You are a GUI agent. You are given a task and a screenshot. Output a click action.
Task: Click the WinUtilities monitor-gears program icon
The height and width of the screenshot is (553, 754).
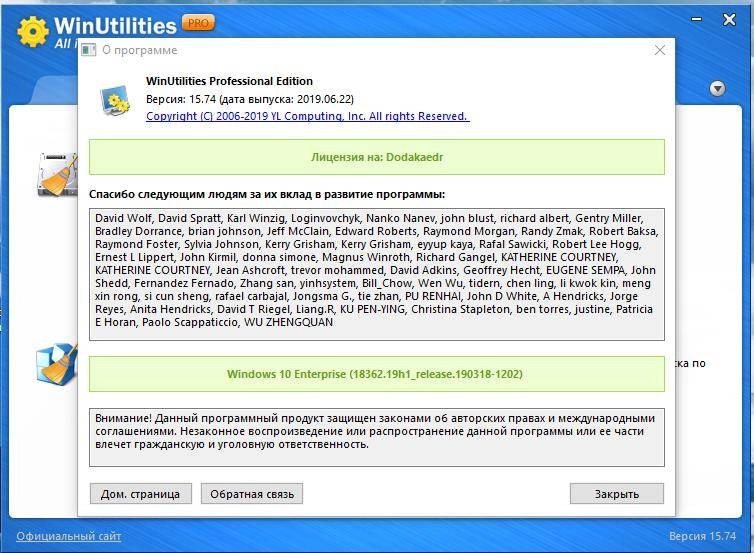tap(115, 100)
